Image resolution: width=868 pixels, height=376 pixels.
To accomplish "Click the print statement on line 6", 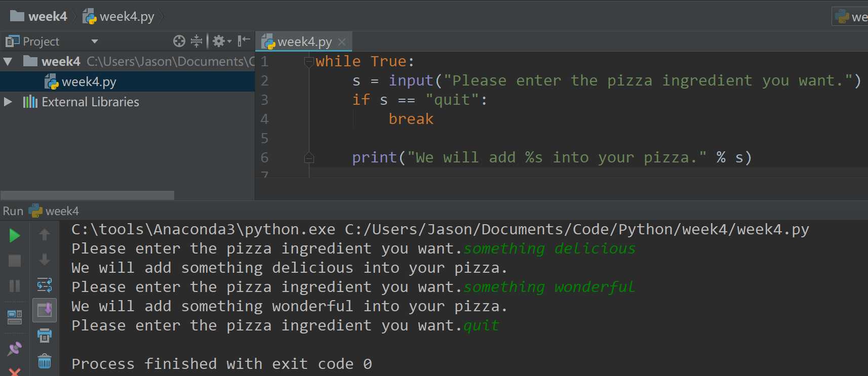I will (552, 158).
